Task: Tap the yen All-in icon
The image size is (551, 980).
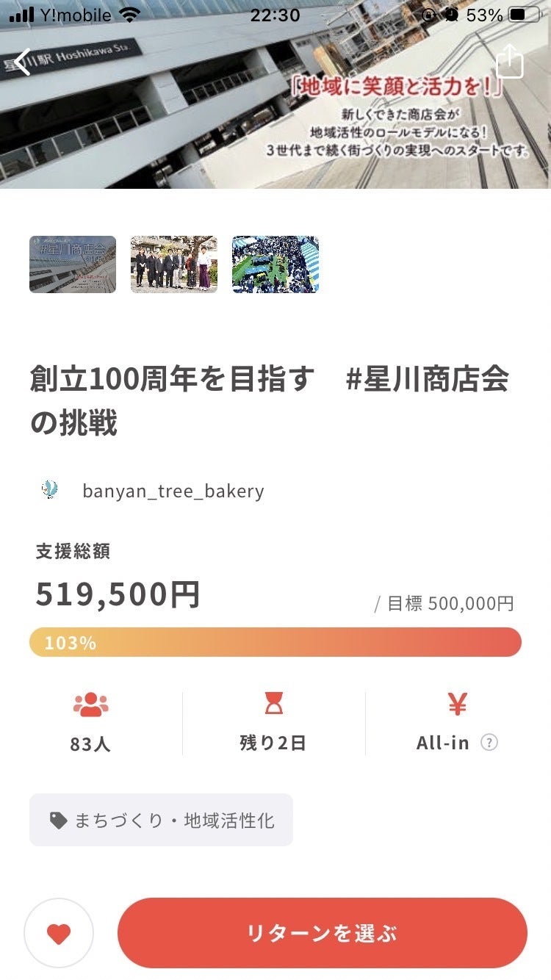Action: point(457,705)
